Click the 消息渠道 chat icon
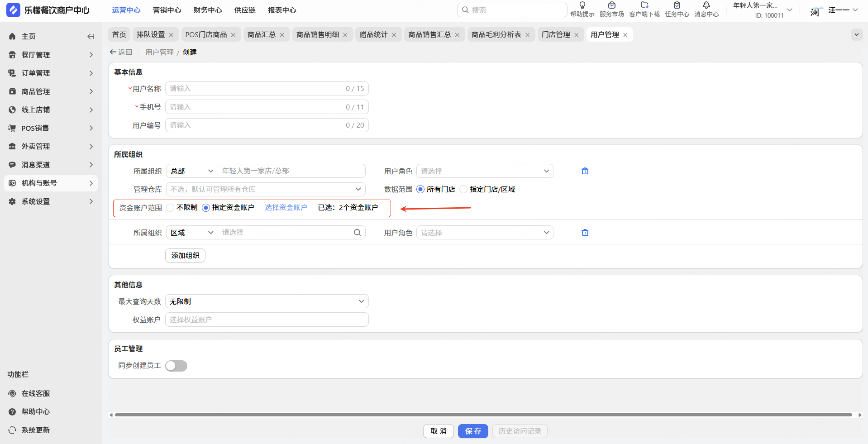This screenshot has height=444, width=868. click(12, 165)
